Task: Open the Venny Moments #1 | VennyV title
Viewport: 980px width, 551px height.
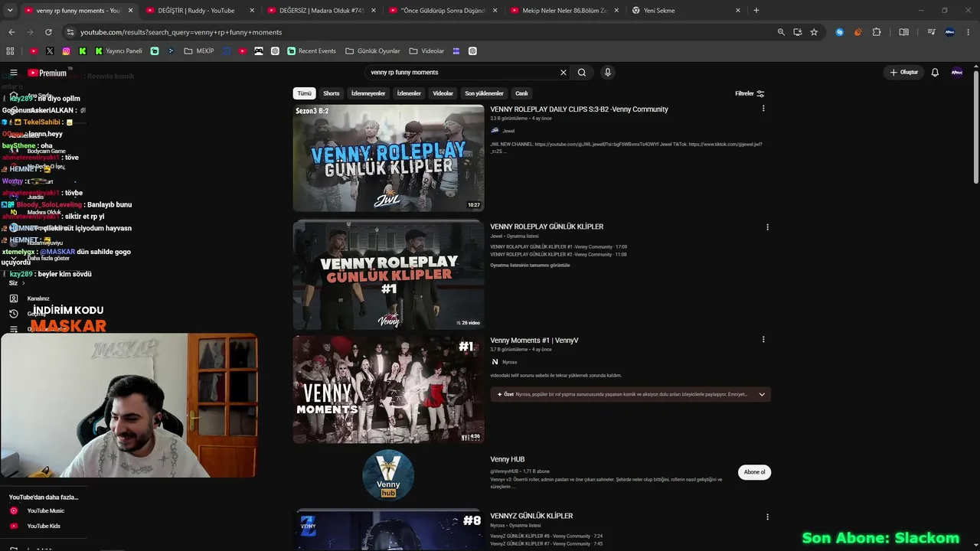Action: click(x=534, y=341)
